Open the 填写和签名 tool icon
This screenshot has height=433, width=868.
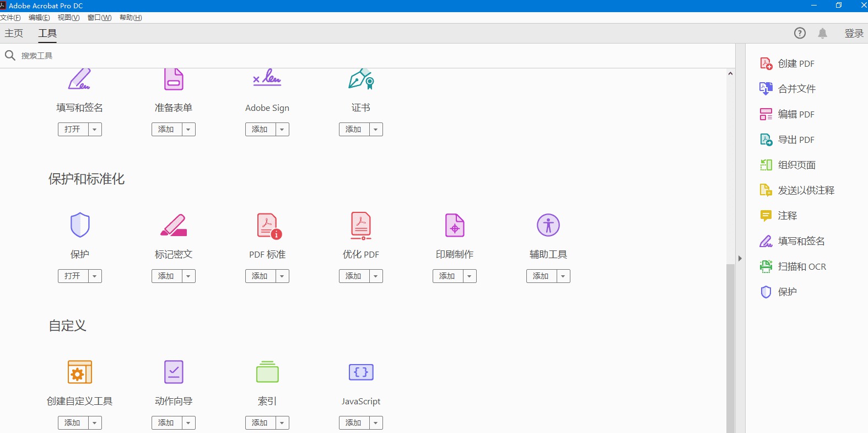[x=79, y=79]
